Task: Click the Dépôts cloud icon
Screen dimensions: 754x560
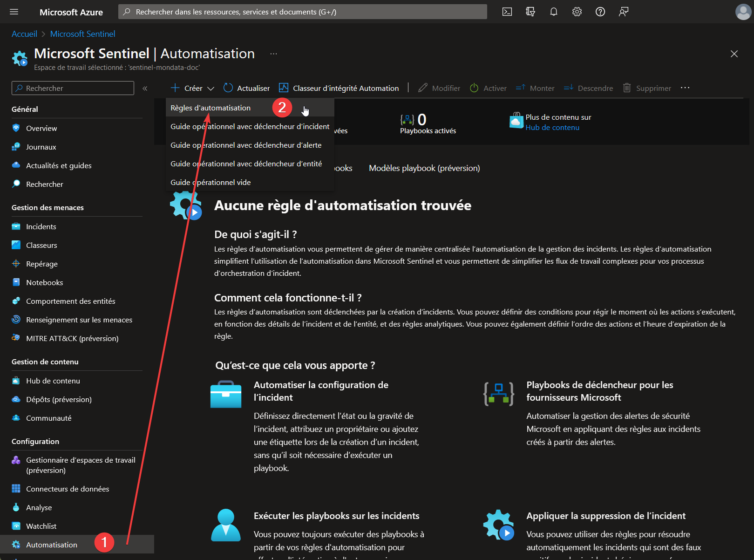Action: click(x=16, y=399)
